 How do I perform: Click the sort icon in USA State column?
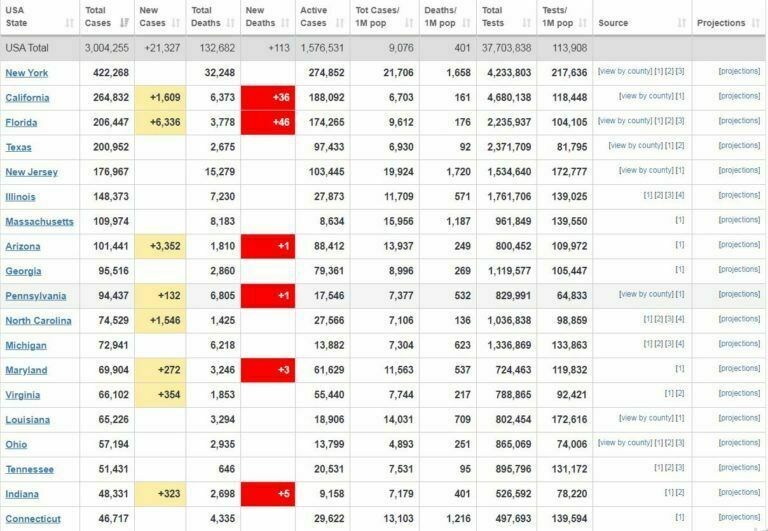coord(69,23)
